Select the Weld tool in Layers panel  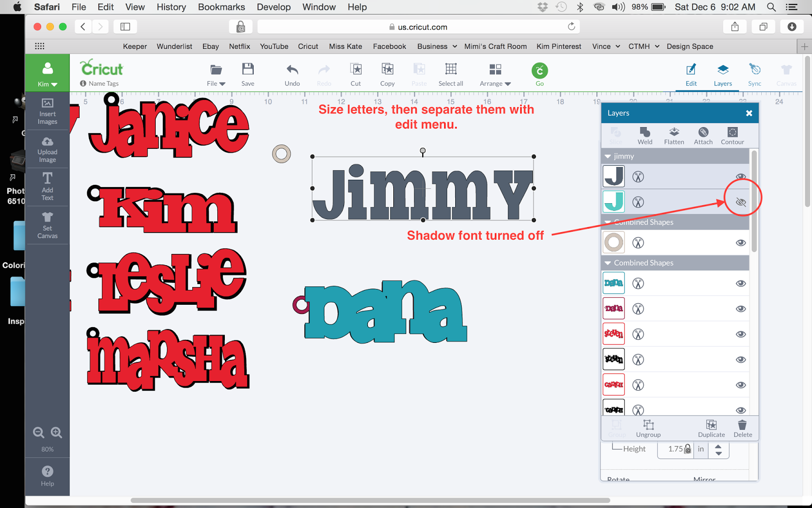tap(645, 135)
